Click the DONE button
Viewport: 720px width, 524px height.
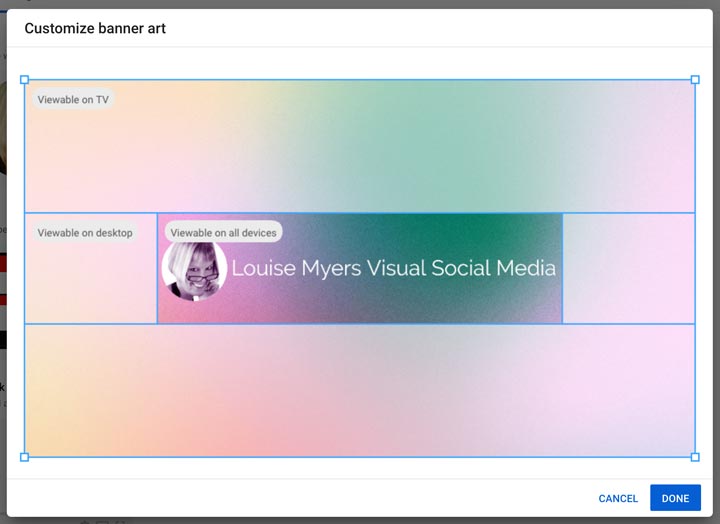(x=675, y=498)
